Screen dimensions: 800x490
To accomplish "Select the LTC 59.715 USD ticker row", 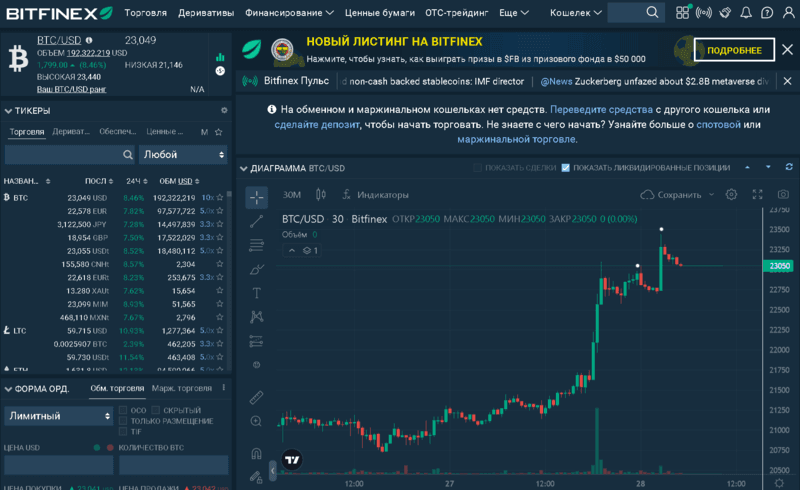I will point(113,331).
